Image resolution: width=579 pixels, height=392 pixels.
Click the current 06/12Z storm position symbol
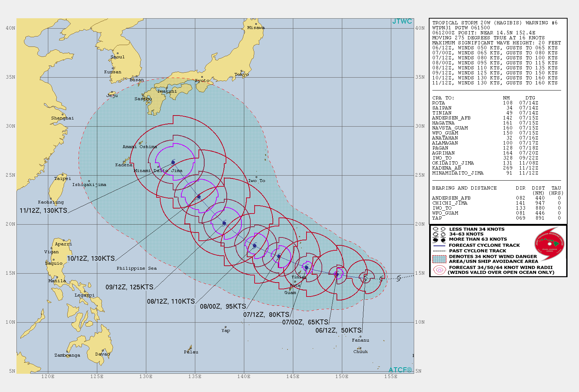(365, 278)
